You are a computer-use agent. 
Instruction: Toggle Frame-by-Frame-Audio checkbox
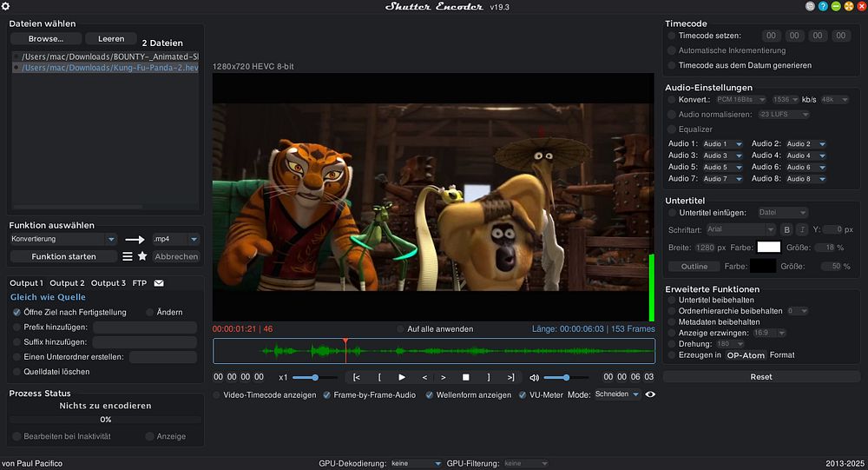(x=327, y=395)
